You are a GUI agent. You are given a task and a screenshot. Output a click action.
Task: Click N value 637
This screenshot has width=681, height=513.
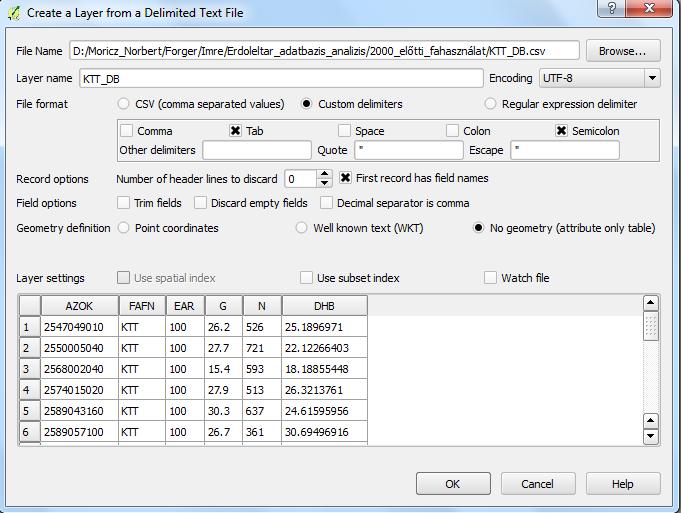click(262, 410)
